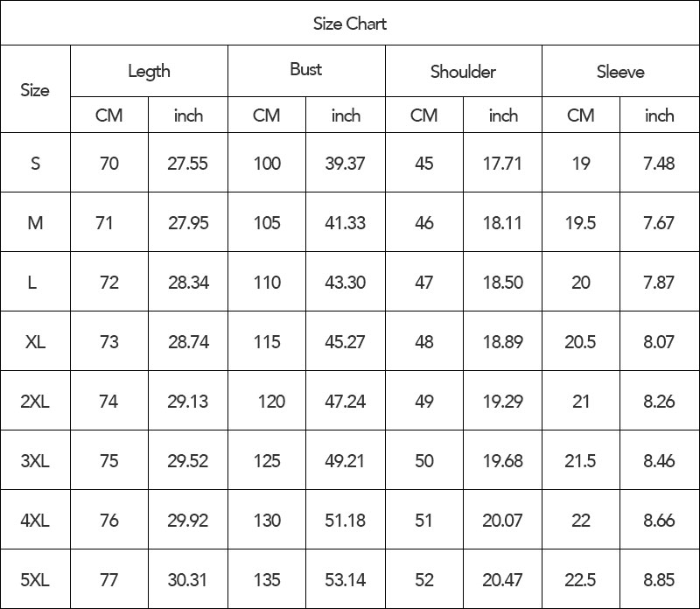This screenshot has width=700, height=609.
Task: Select the 20.07 shoulder inch value
Action: click(502, 520)
